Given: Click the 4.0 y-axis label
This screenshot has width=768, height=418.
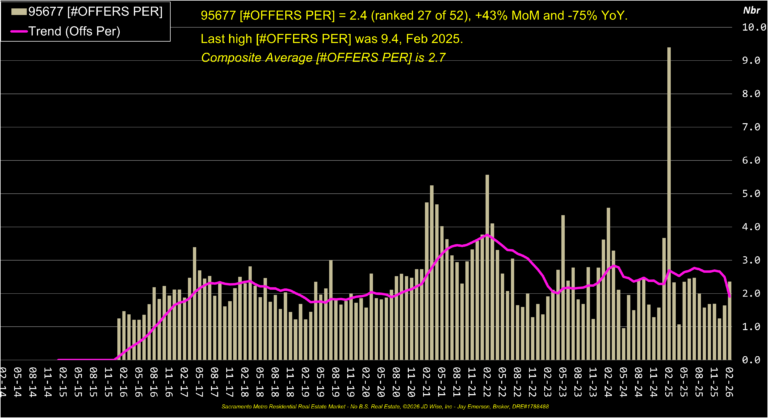Looking at the screenshot, I should click(750, 227).
